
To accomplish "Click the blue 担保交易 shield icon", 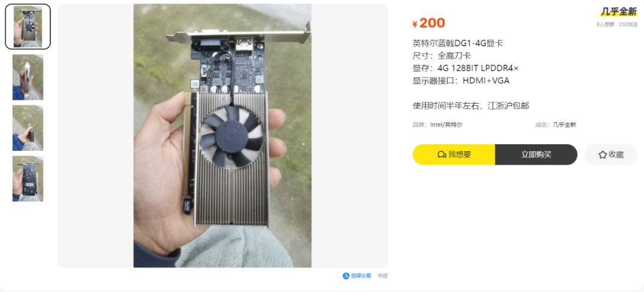I will (x=346, y=275).
